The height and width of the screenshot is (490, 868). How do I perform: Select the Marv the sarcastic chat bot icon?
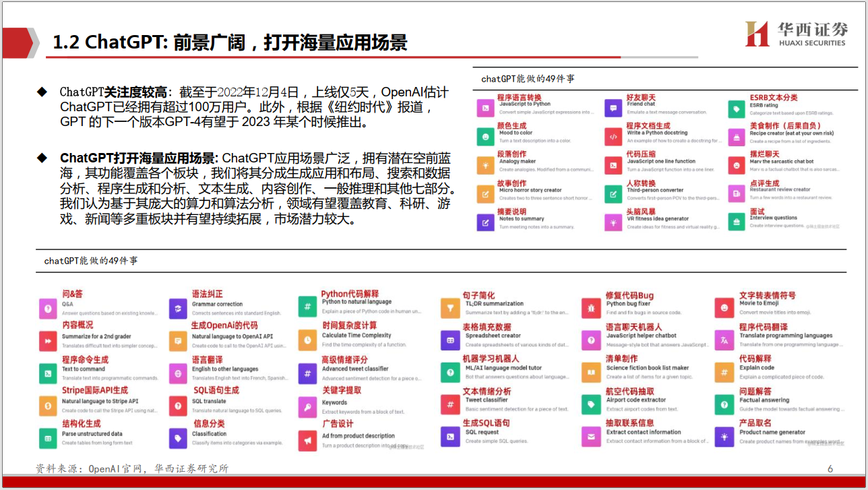click(737, 165)
